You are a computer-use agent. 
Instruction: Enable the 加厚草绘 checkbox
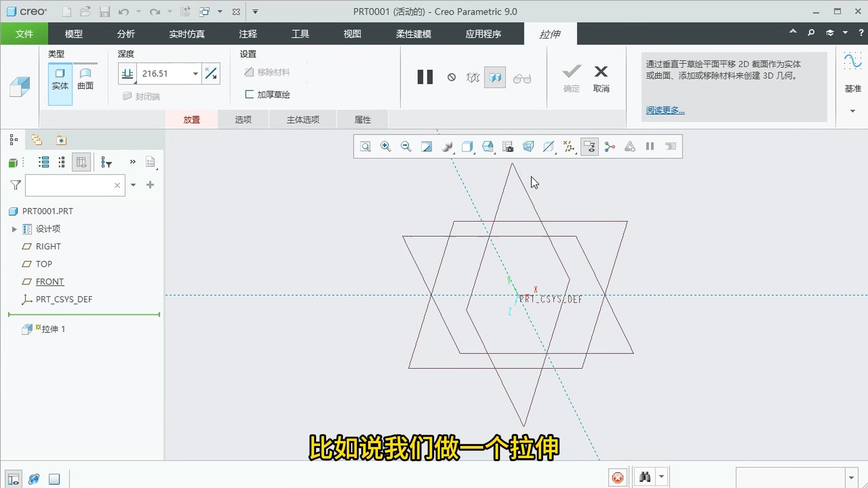point(249,94)
